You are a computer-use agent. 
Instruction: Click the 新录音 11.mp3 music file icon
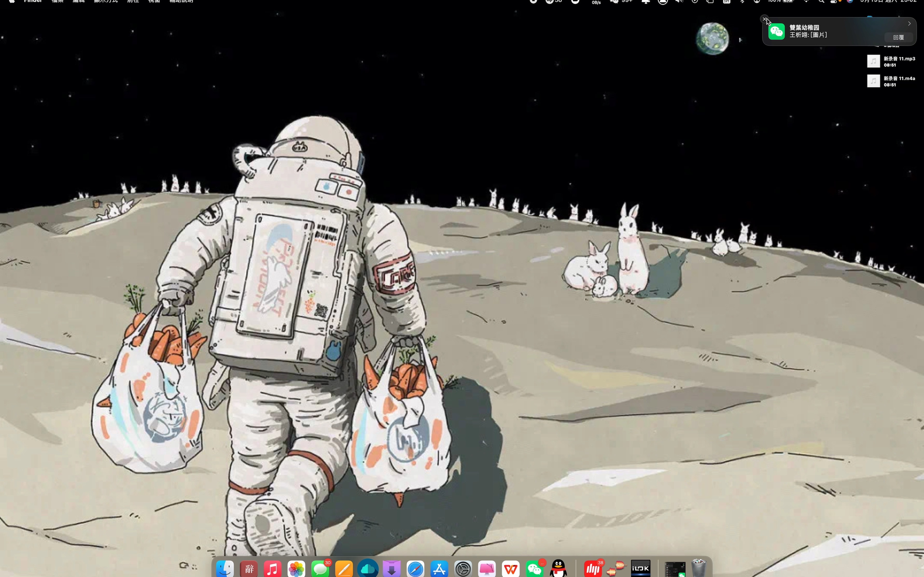874,61
